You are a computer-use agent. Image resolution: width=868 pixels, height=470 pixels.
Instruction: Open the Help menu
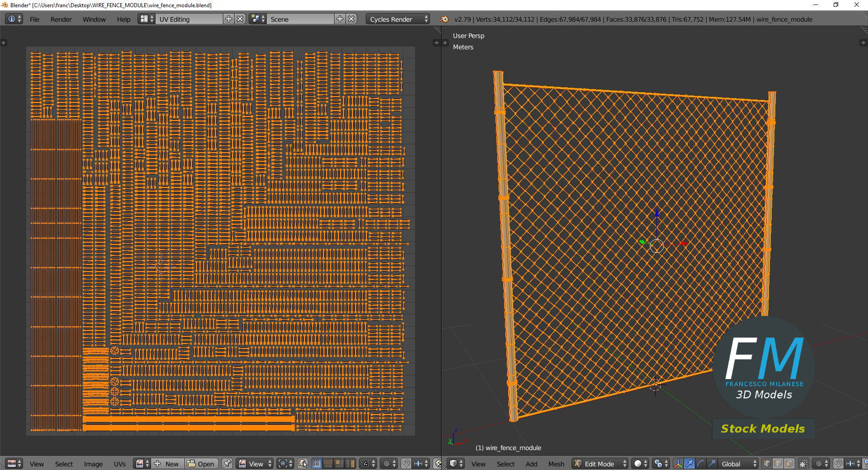point(123,19)
